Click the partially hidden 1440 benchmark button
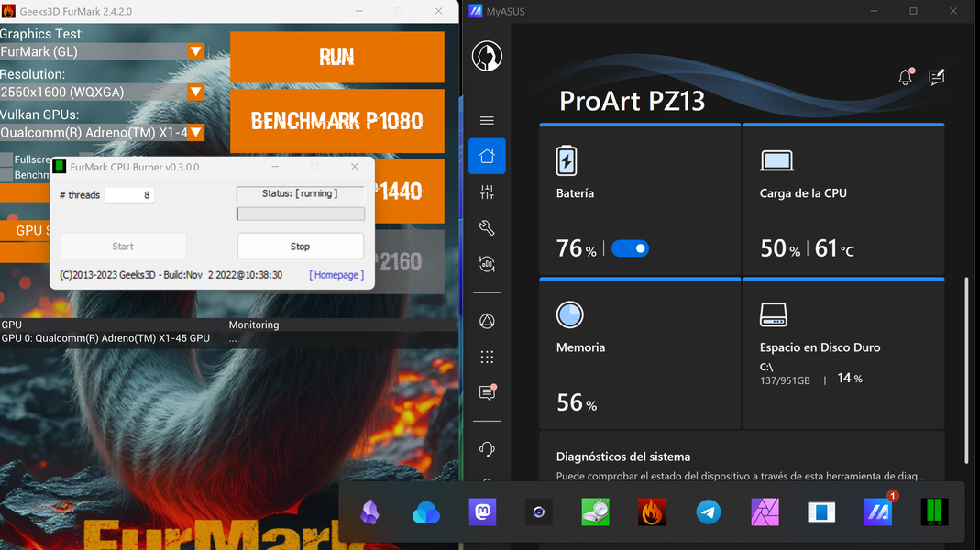 (x=410, y=192)
